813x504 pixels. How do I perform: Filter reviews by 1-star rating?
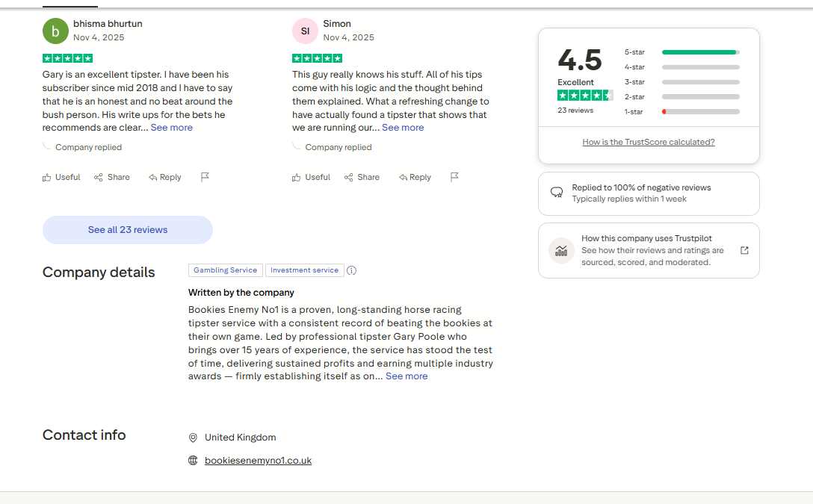tap(681, 112)
